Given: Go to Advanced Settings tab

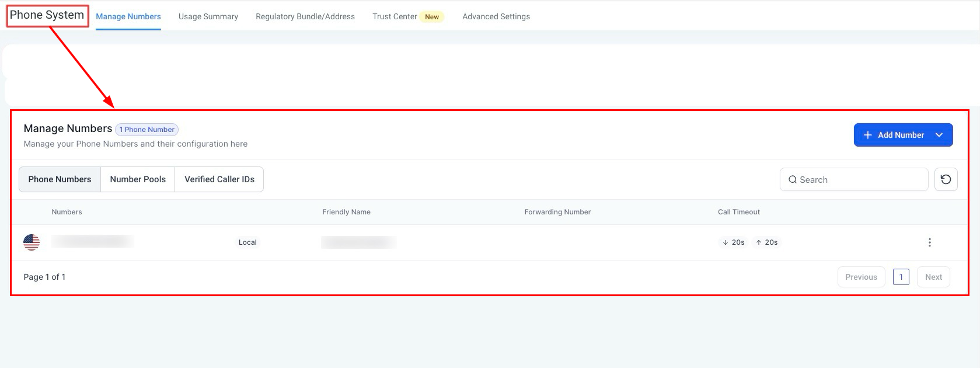Looking at the screenshot, I should point(496,16).
